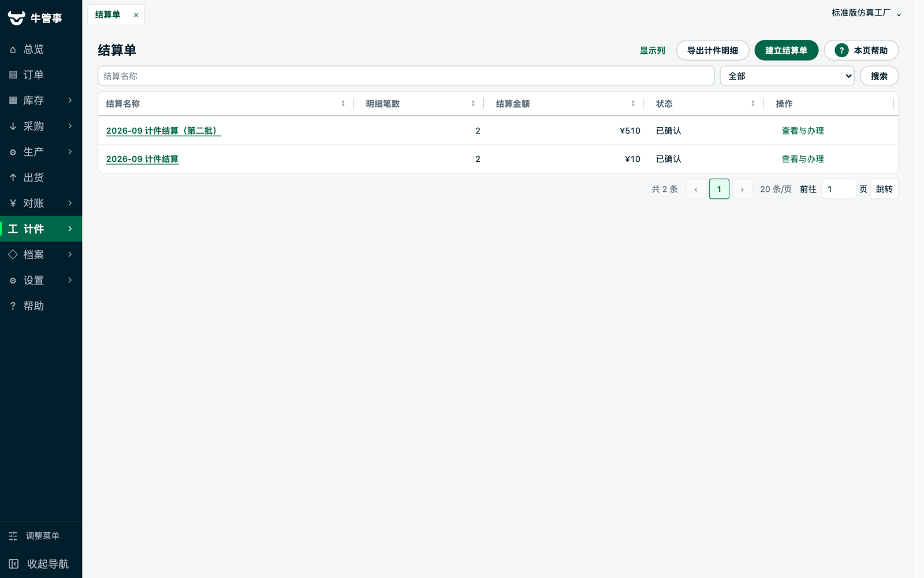This screenshot has height=578, width=924.
Task: Click the 出货 up-arrow icon
Action: (x=13, y=177)
